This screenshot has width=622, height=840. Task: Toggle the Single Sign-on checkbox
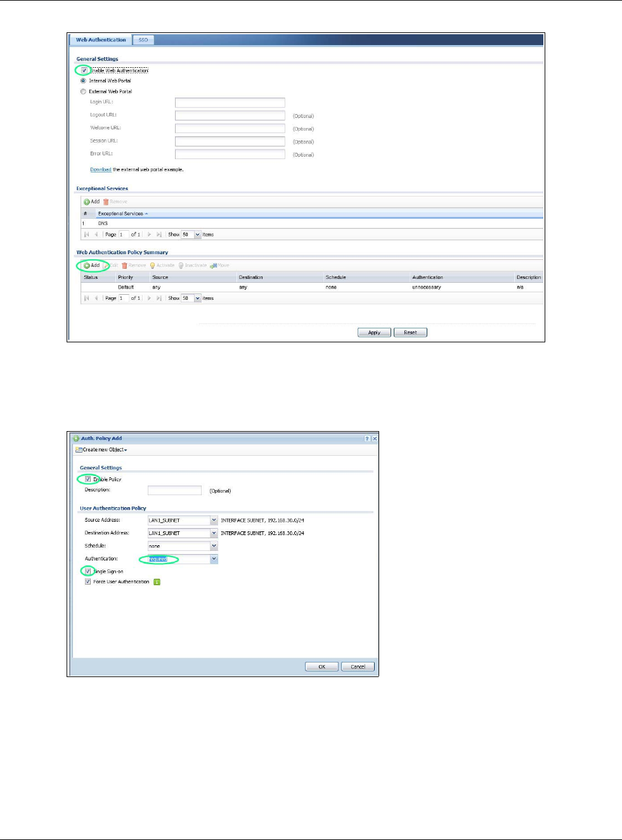(88, 571)
